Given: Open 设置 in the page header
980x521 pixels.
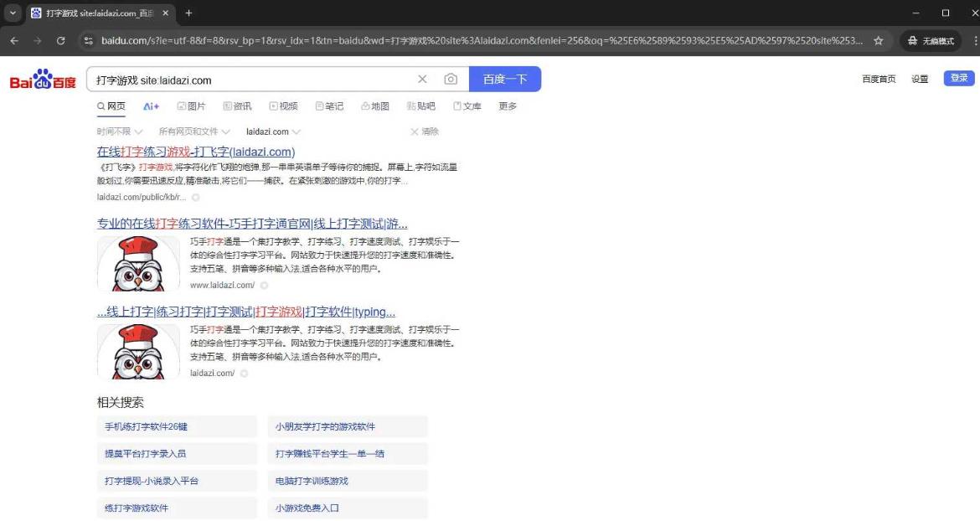Looking at the screenshot, I should click(920, 79).
